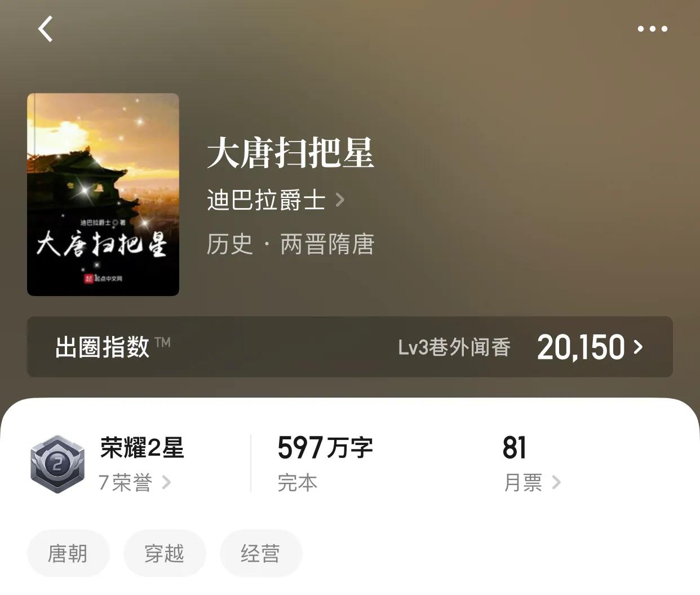Viewport: 700px width, 595px height.
Task: Open the 大唐扫把星 book cover
Action: (x=103, y=195)
